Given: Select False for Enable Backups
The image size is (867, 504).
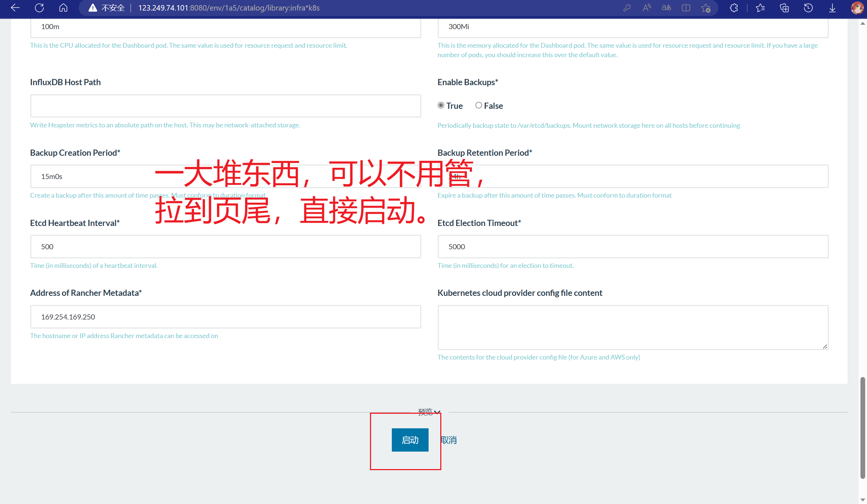Looking at the screenshot, I should (x=478, y=106).
